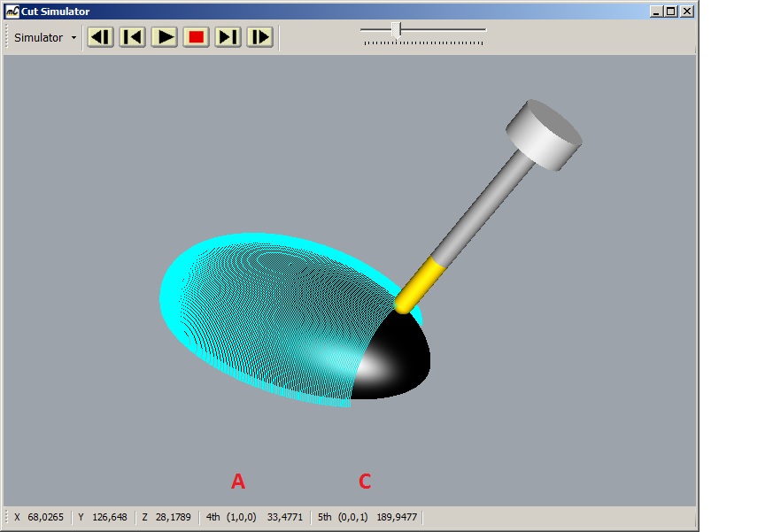Click the X coordinate field in status bar
765x532 pixels.
[39, 517]
